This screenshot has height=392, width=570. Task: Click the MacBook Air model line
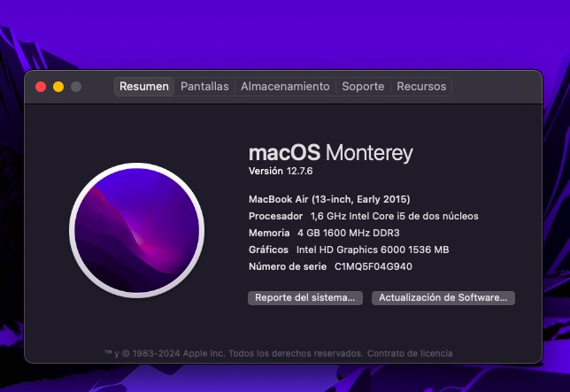(x=329, y=199)
